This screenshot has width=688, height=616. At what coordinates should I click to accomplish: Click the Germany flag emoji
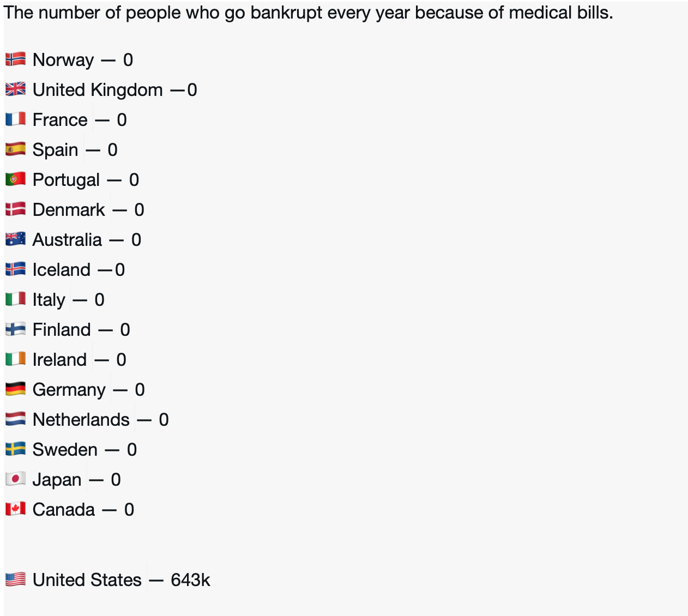[15, 389]
